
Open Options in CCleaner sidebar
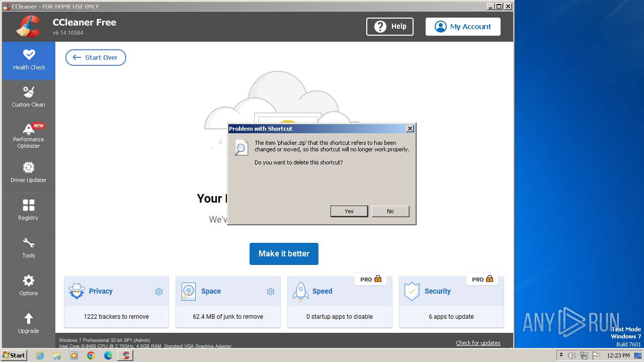(x=29, y=287)
